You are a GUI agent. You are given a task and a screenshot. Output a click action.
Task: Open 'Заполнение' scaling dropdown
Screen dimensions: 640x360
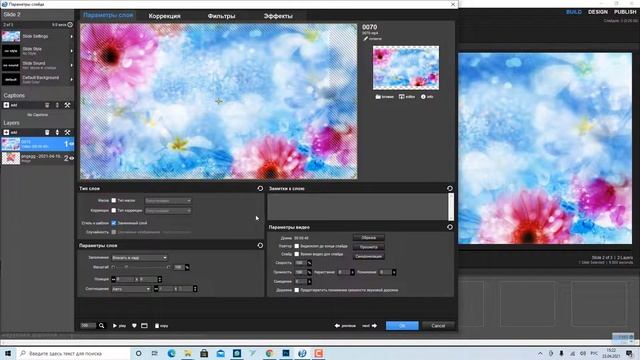point(139,258)
